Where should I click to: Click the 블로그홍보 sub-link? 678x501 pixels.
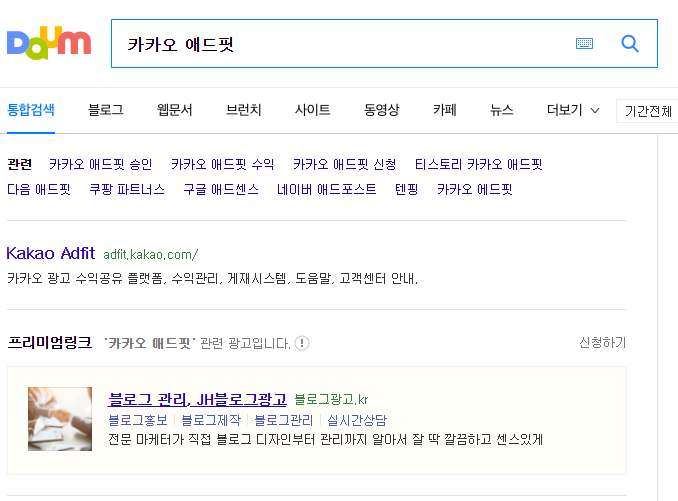click(x=138, y=420)
